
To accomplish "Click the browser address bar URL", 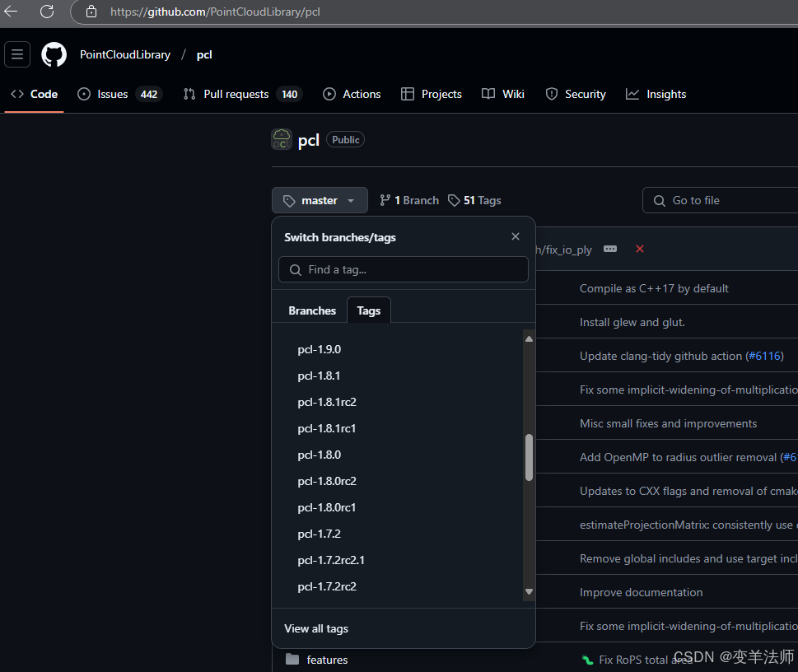I will click(x=215, y=12).
